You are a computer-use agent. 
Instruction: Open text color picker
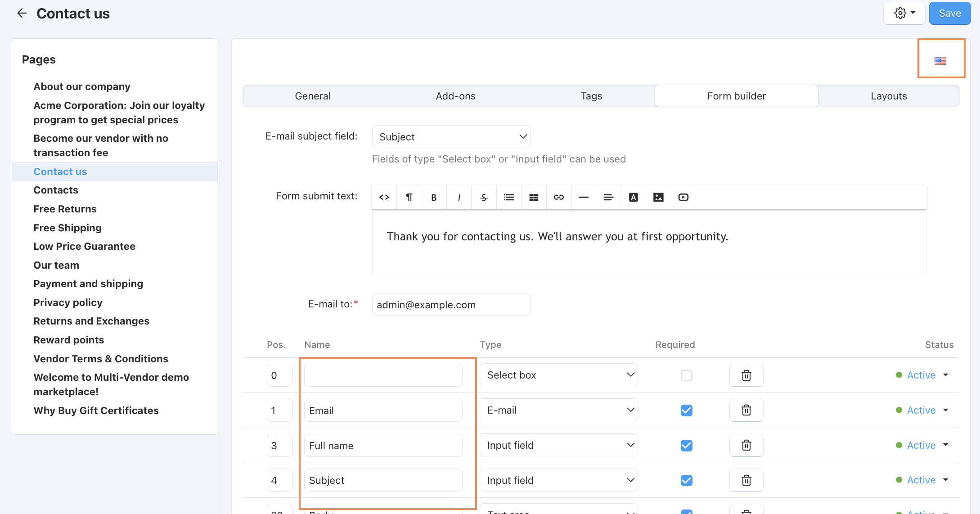tap(634, 197)
